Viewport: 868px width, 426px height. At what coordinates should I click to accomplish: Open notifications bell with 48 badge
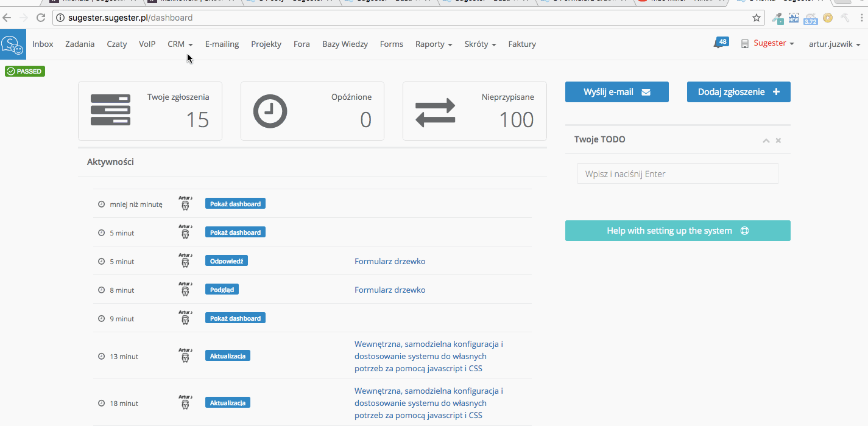click(x=719, y=44)
